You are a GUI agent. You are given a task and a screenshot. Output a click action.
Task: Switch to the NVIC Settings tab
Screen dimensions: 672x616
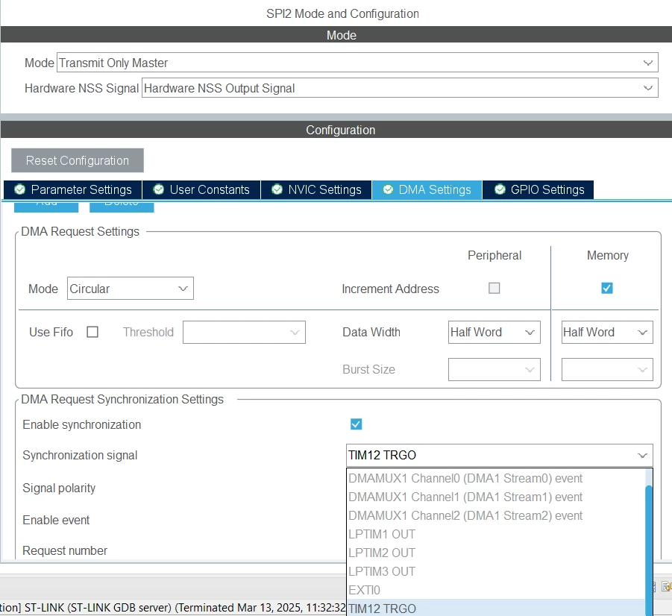pyautogui.click(x=316, y=189)
